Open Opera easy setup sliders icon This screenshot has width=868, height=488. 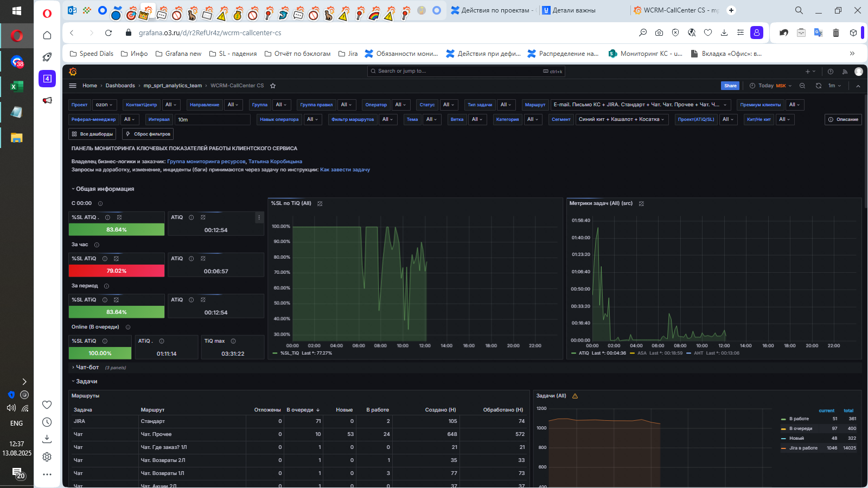tap(741, 33)
